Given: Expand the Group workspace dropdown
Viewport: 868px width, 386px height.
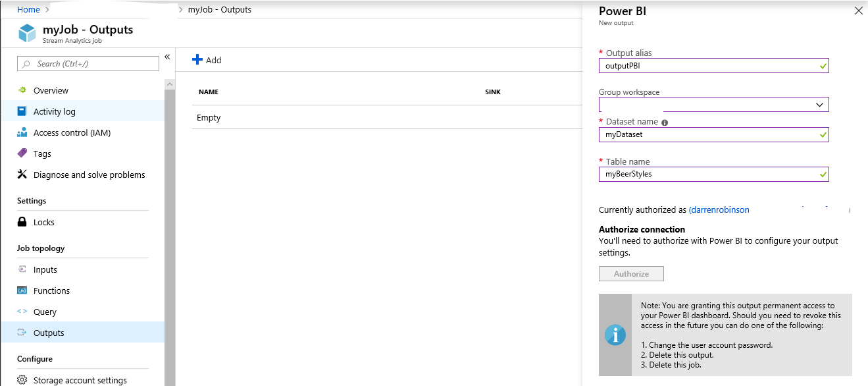Looking at the screenshot, I should 819,105.
